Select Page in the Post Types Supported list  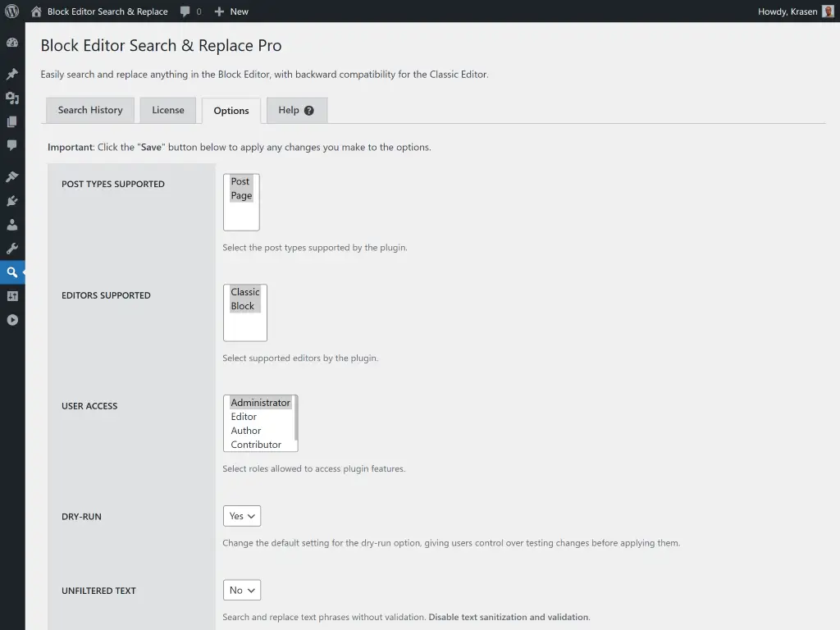(x=240, y=195)
